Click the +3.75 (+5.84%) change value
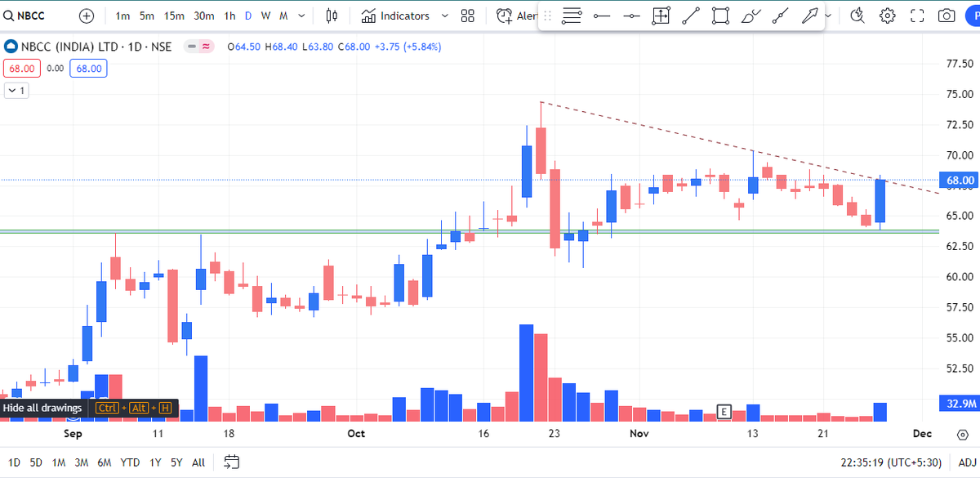This screenshot has width=980, height=478. pyautogui.click(x=408, y=47)
